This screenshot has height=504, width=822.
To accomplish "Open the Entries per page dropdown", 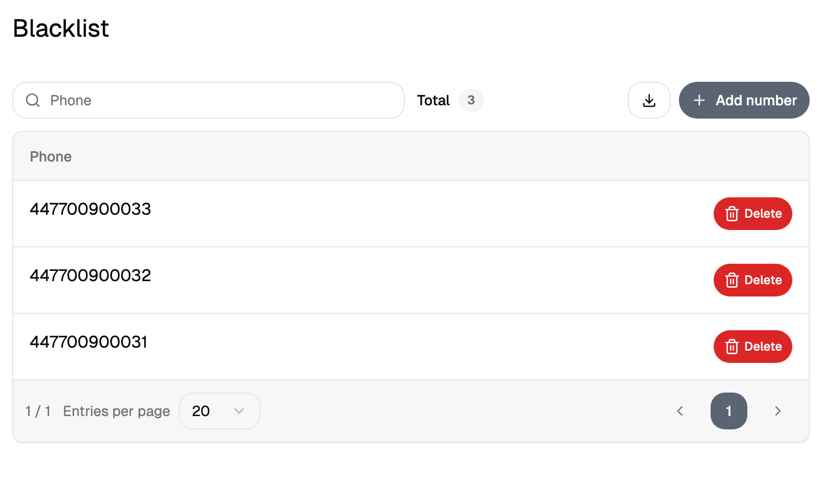I will [220, 411].
